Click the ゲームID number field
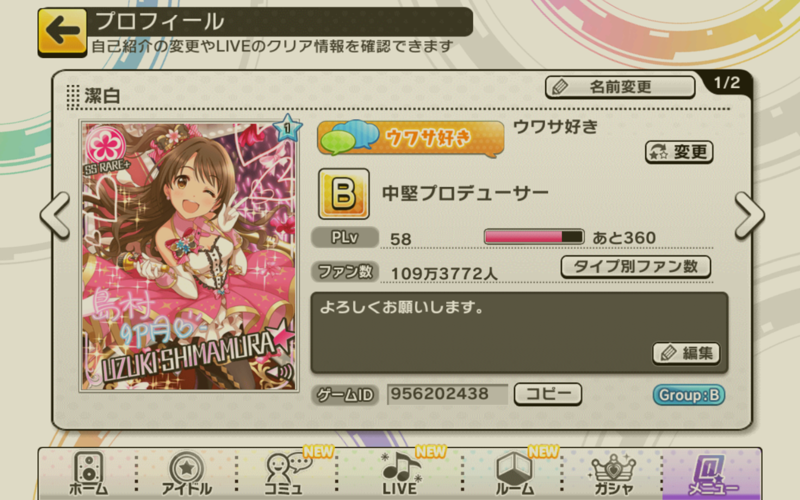Viewport: 800px width, 500px height. point(447,394)
